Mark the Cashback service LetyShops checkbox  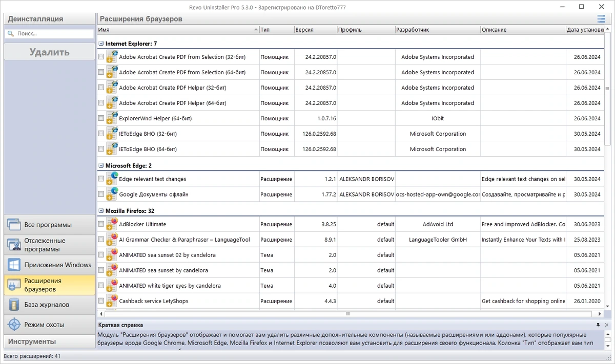pos(101,301)
